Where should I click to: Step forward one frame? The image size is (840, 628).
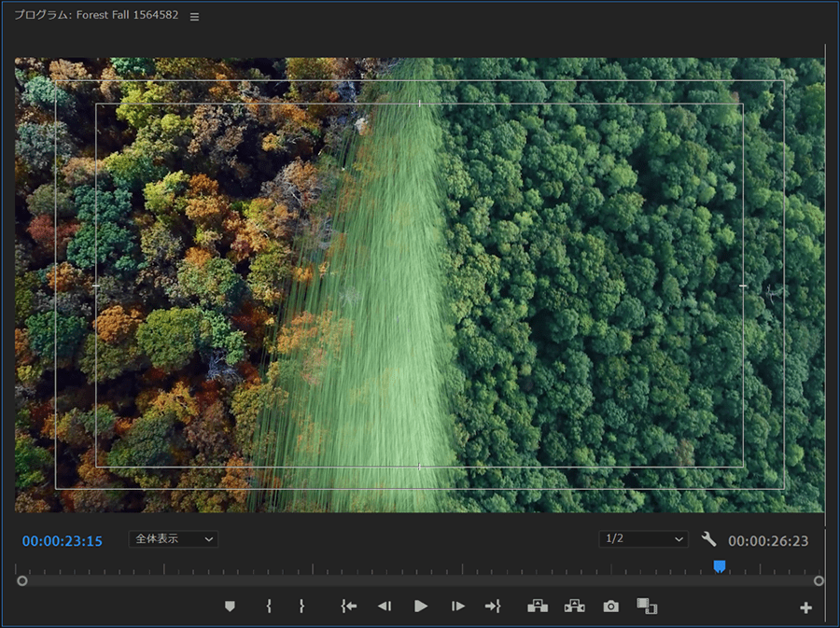click(457, 607)
